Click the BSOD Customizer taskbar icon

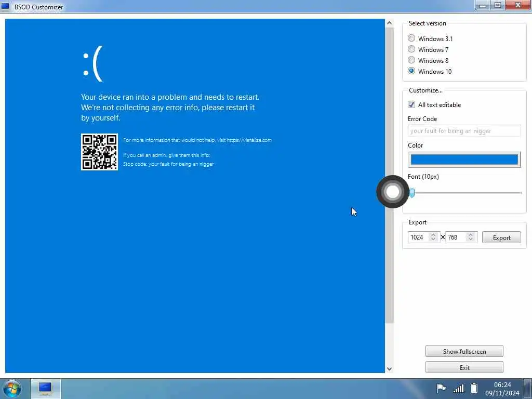46,389
